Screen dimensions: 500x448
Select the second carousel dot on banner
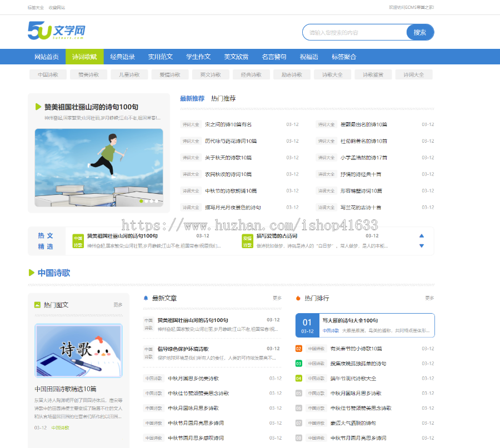(146, 201)
